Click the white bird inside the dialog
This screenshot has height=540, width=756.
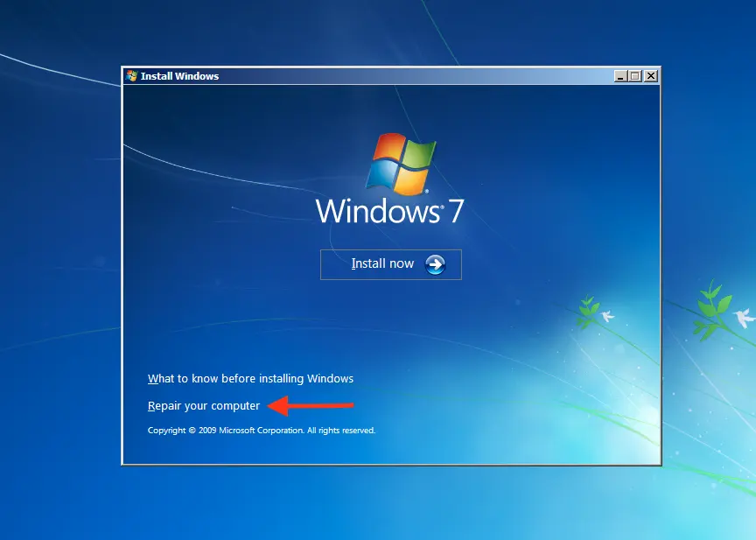click(x=606, y=315)
